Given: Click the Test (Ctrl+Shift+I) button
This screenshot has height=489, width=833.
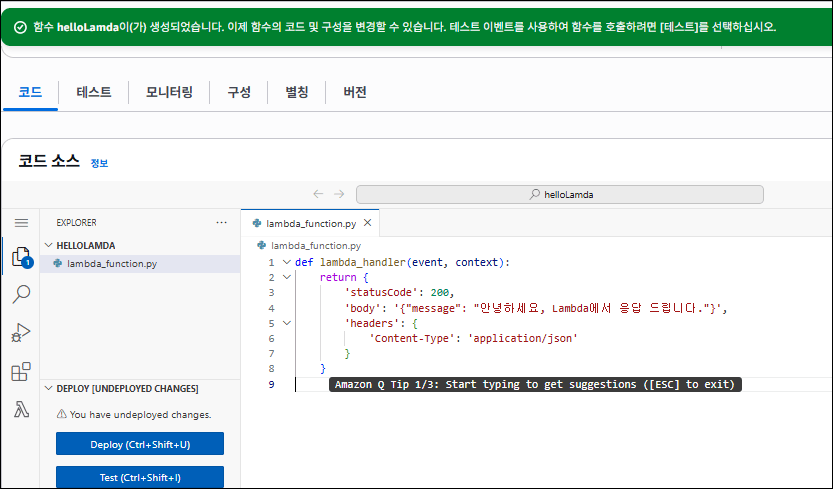Looking at the screenshot, I should (x=140, y=477).
